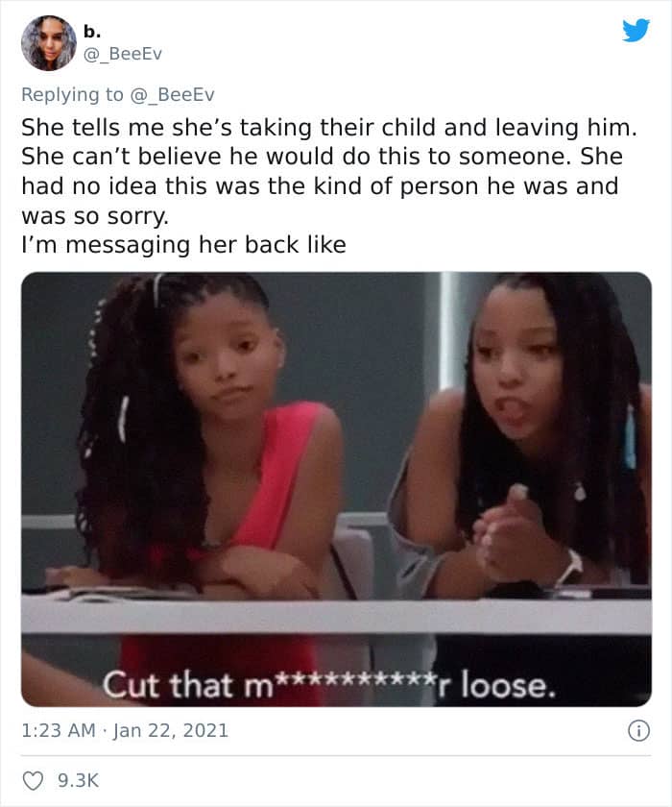Click the white table edge in the GIF
This screenshot has height=807, width=672.
click(x=336, y=616)
